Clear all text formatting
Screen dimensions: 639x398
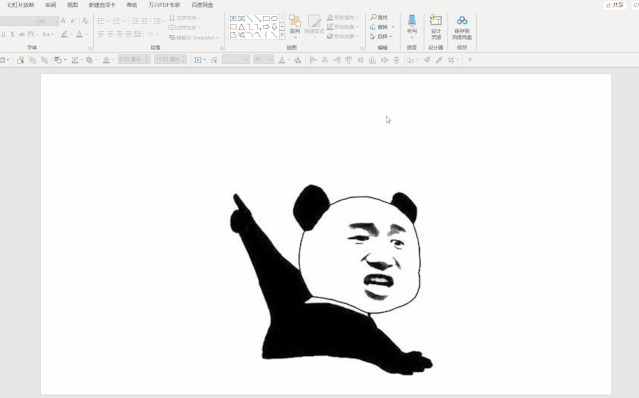85,21
